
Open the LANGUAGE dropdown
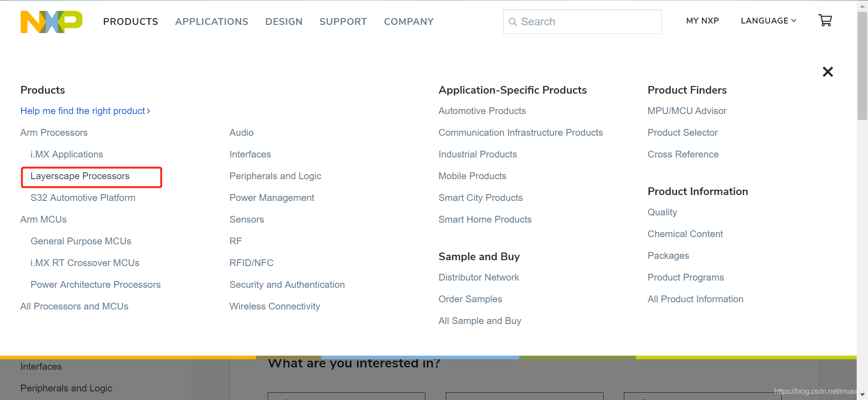769,21
